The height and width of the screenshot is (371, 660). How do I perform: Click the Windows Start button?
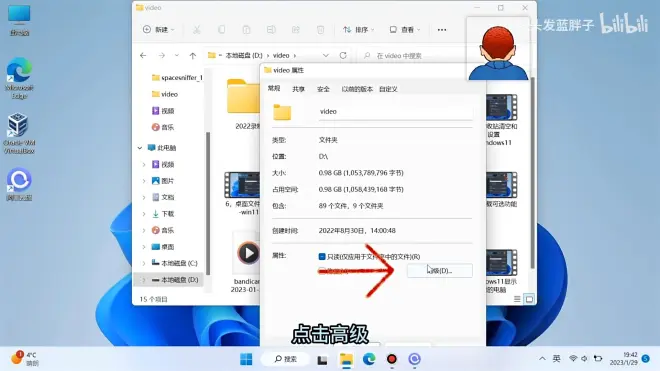coord(246,359)
